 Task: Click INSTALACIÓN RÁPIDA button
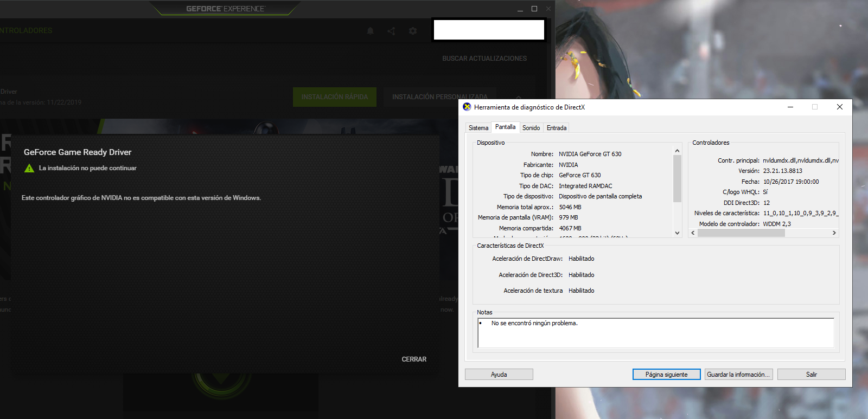335,97
